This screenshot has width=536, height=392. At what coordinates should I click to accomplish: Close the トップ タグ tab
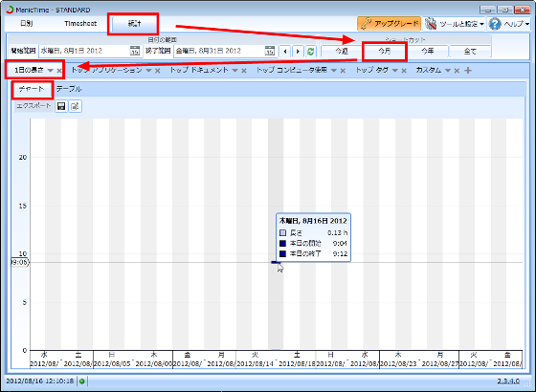click(404, 71)
